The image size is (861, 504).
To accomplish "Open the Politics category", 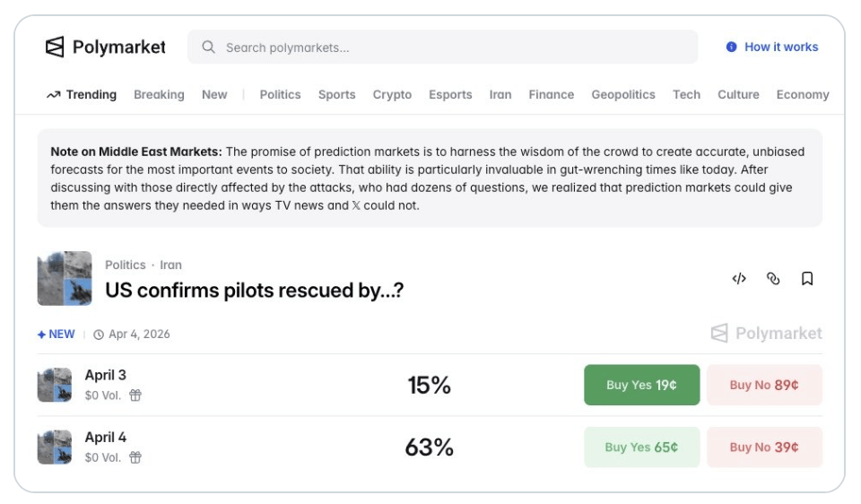I will click(x=280, y=94).
